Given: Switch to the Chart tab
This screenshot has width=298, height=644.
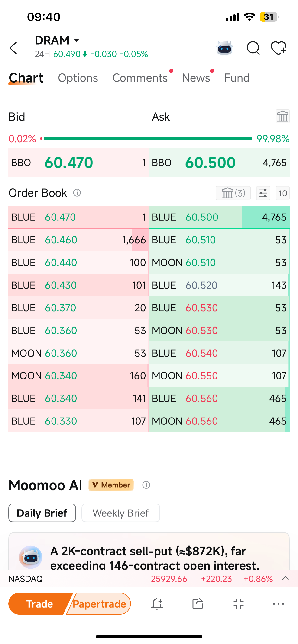Looking at the screenshot, I should pos(26,78).
